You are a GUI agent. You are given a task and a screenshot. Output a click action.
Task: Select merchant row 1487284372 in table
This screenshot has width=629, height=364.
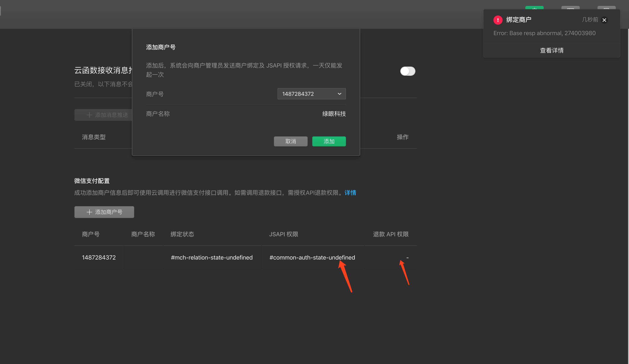(99, 257)
